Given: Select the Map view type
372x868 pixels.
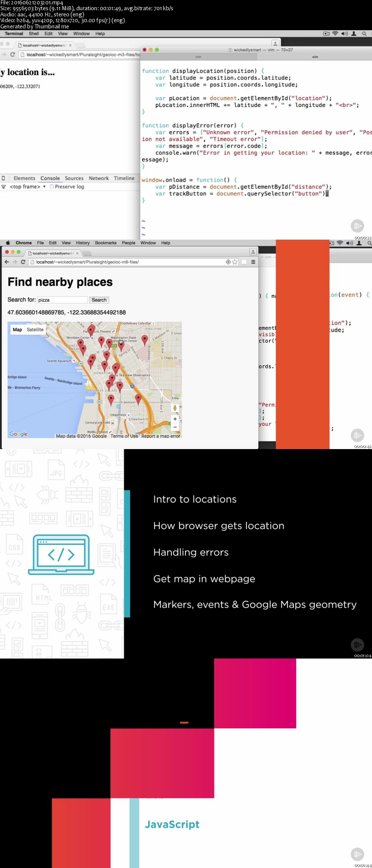Looking at the screenshot, I should [17, 329].
